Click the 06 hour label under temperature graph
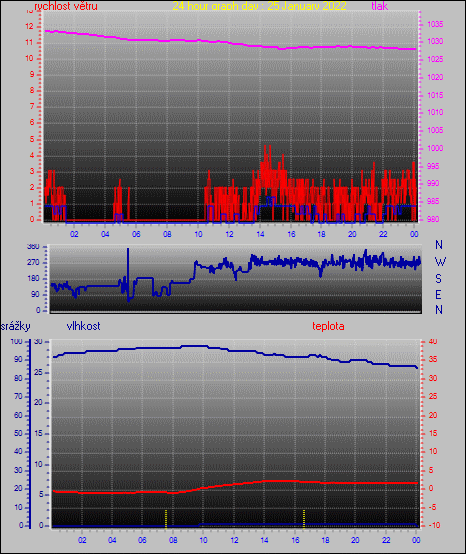Screen dimensions: 466x554 [x=142, y=540]
